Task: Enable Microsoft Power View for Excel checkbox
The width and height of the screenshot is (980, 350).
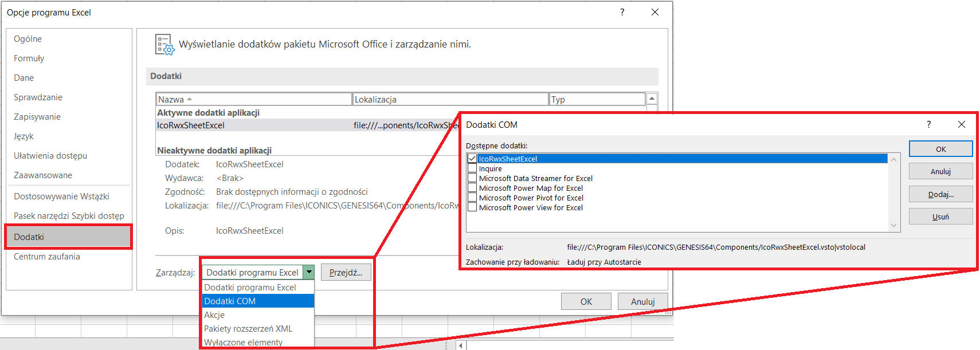Action: pos(472,207)
